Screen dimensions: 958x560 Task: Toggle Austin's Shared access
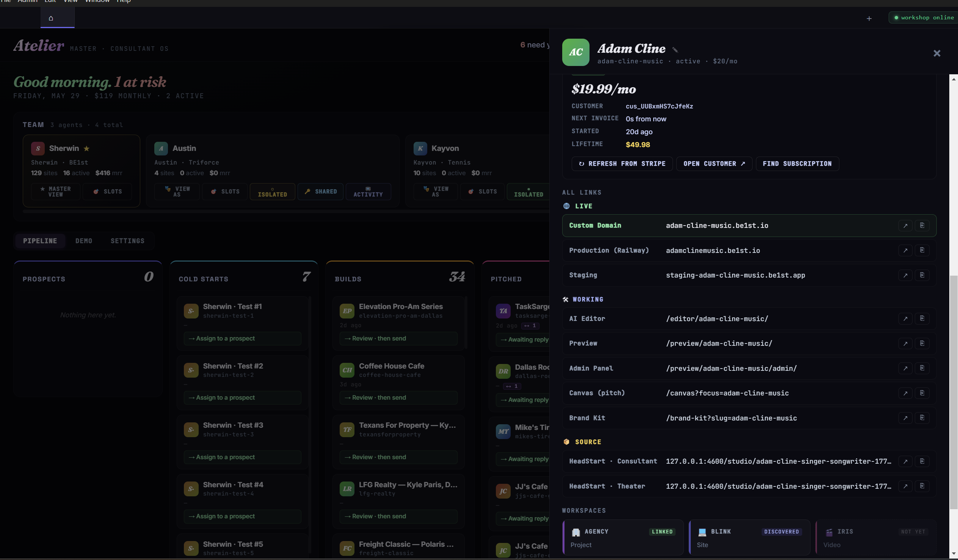pos(320,191)
